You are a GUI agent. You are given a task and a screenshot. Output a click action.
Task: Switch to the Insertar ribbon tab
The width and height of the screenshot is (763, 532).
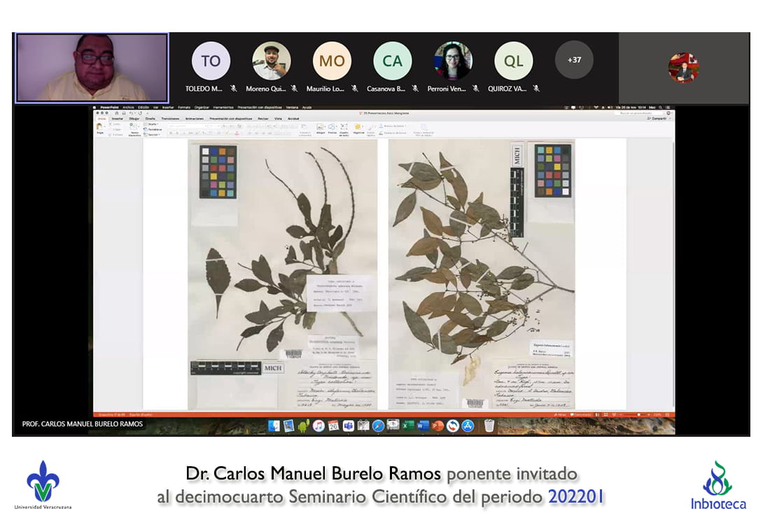pyautogui.click(x=118, y=119)
